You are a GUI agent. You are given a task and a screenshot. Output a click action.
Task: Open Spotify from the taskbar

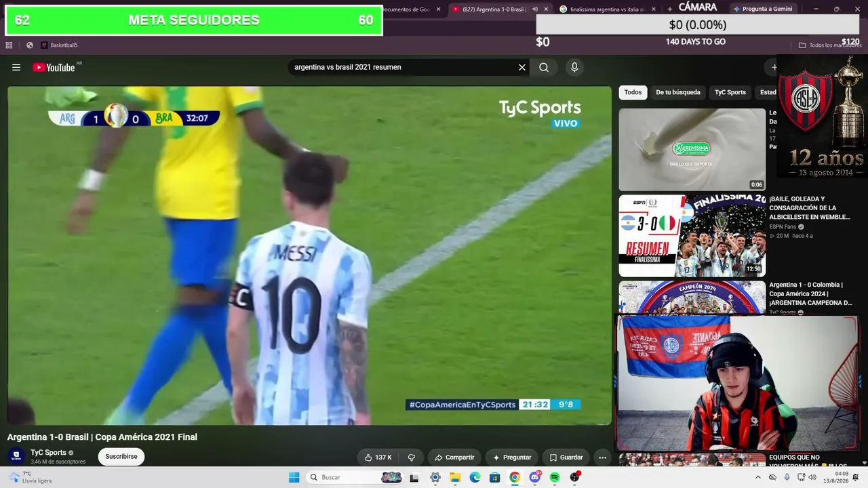tap(555, 477)
